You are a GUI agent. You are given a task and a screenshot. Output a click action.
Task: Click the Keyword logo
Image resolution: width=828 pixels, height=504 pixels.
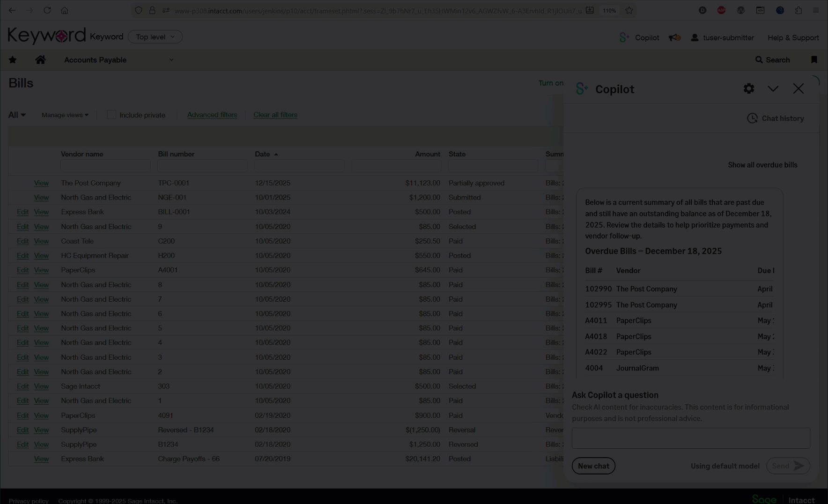[x=46, y=36]
